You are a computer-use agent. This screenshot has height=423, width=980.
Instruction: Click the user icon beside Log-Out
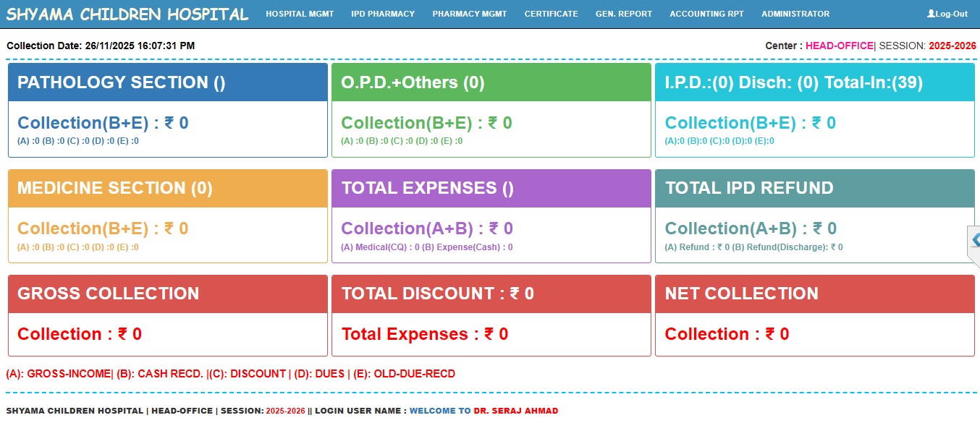[931, 14]
